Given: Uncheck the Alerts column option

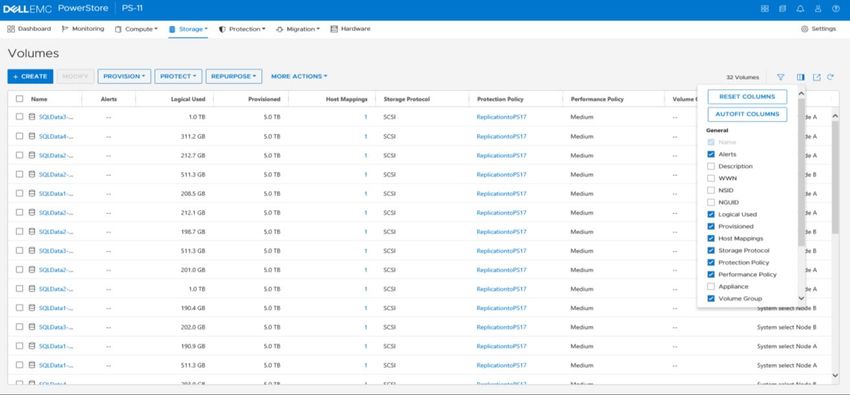Looking at the screenshot, I should [x=711, y=154].
